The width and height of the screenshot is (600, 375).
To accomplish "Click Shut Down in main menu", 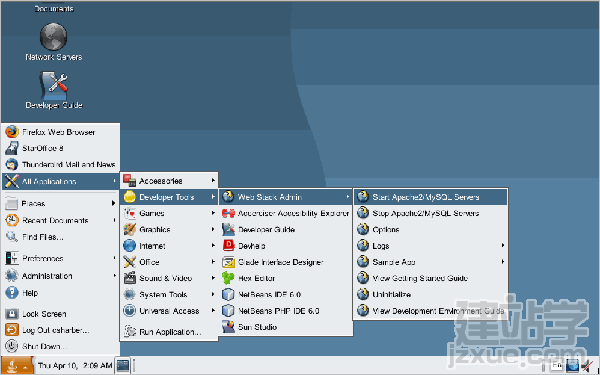I will 60,346.
